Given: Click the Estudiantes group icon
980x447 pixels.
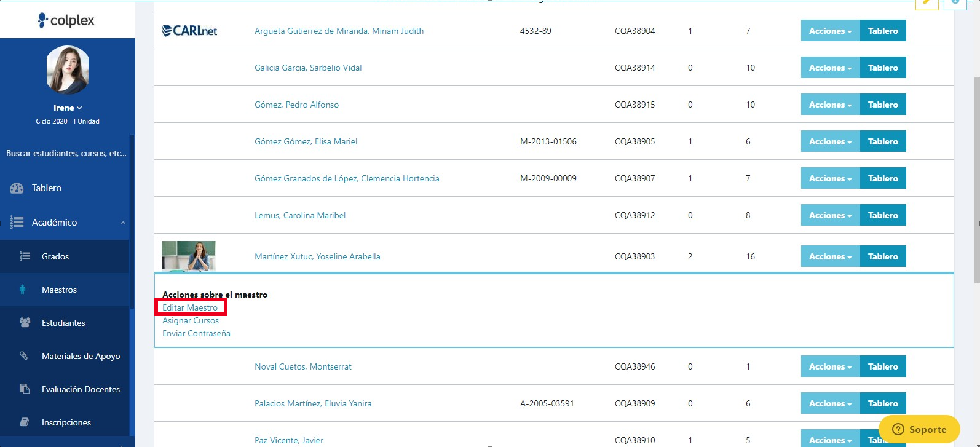Looking at the screenshot, I should (x=25, y=323).
